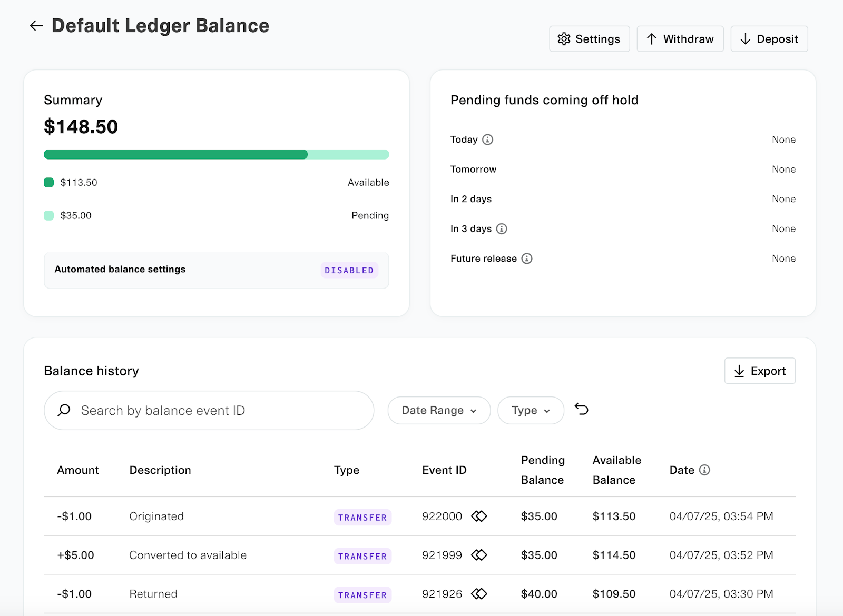Click the Event ID column header
The height and width of the screenshot is (616, 843).
tap(444, 470)
